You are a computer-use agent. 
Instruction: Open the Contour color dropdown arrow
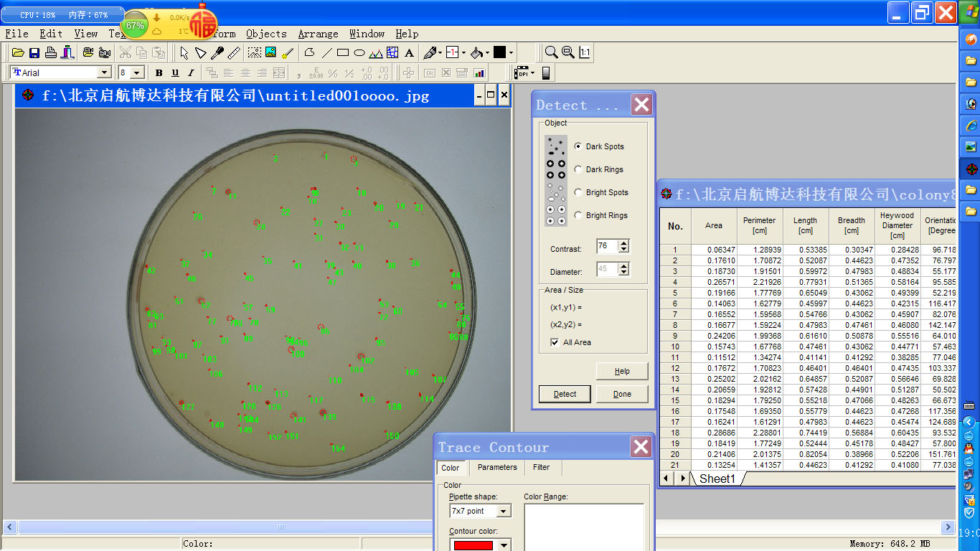(x=504, y=545)
